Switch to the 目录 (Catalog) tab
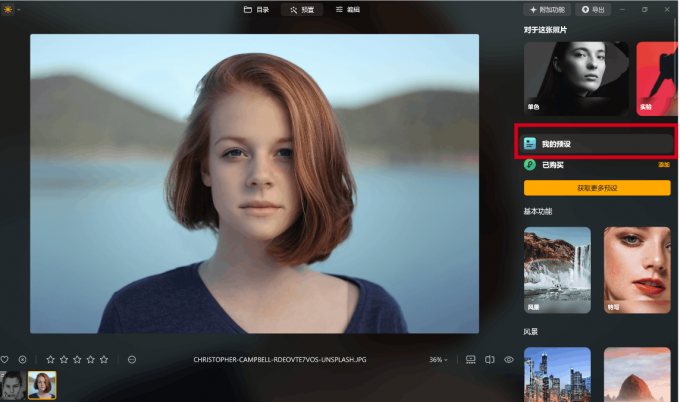The height and width of the screenshot is (402, 680). click(x=256, y=9)
